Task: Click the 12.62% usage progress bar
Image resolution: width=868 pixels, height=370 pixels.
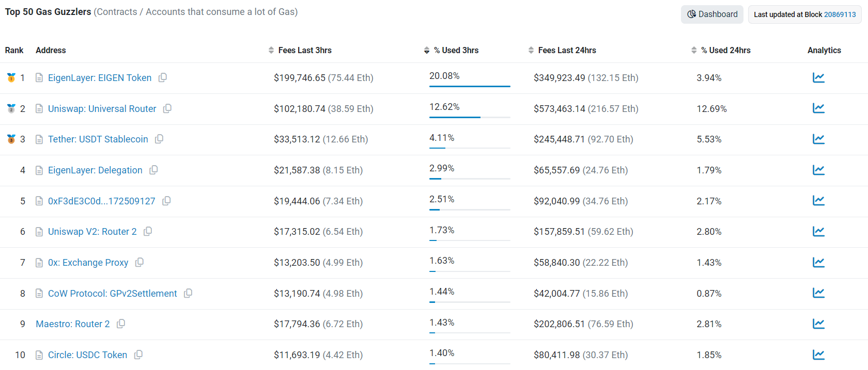Action: tap(470, 117)
